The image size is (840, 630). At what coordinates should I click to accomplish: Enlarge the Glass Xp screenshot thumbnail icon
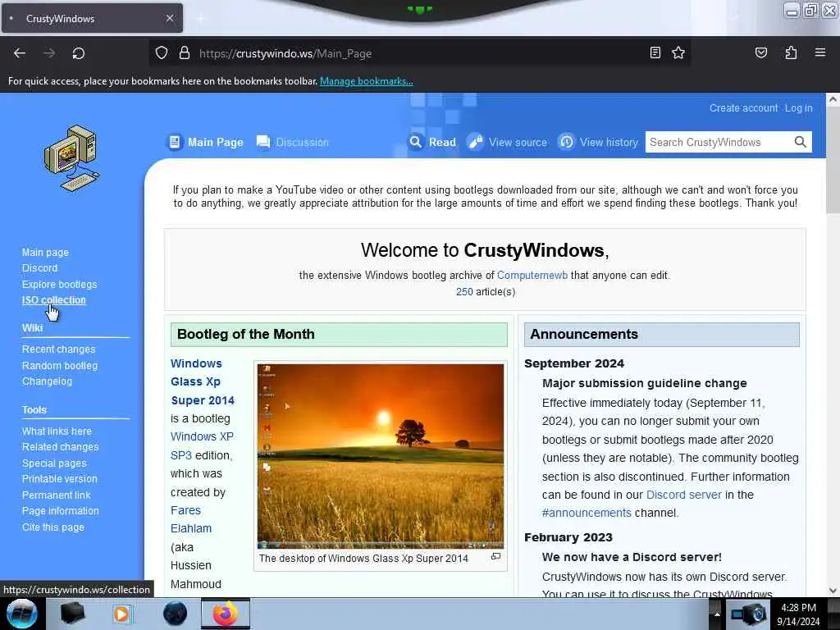click(495, 557)
